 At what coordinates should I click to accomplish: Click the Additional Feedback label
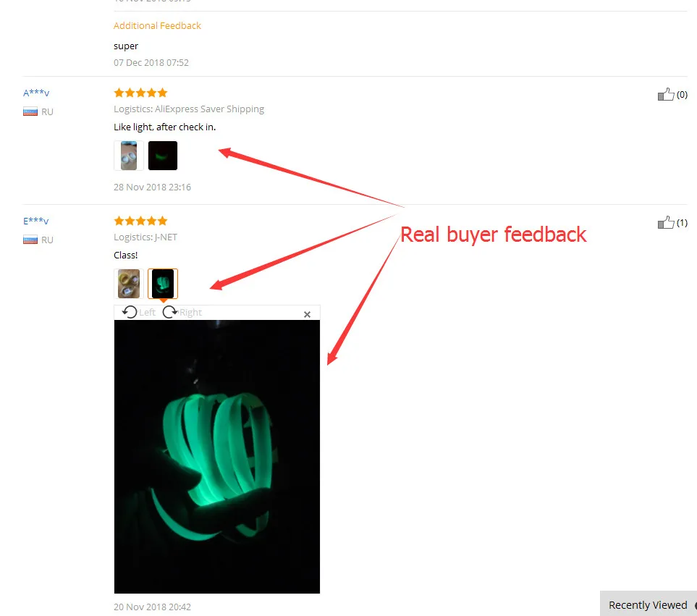tap(157, 26)
